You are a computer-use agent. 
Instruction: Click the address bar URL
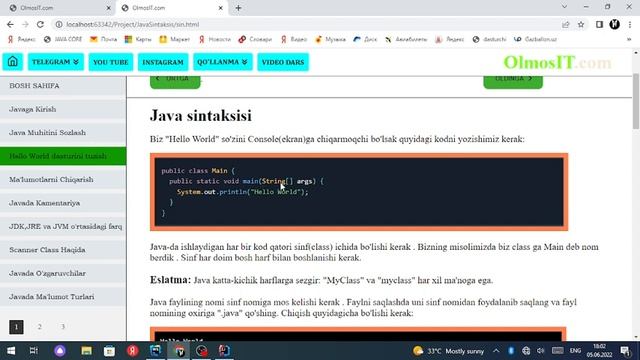click(x=133, y=24)
